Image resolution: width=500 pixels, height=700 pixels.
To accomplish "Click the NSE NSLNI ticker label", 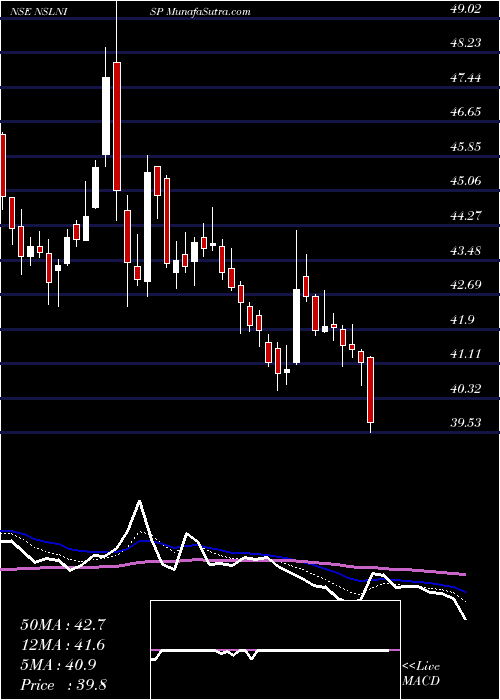I will pyautogui.click(x=39, y=12).
